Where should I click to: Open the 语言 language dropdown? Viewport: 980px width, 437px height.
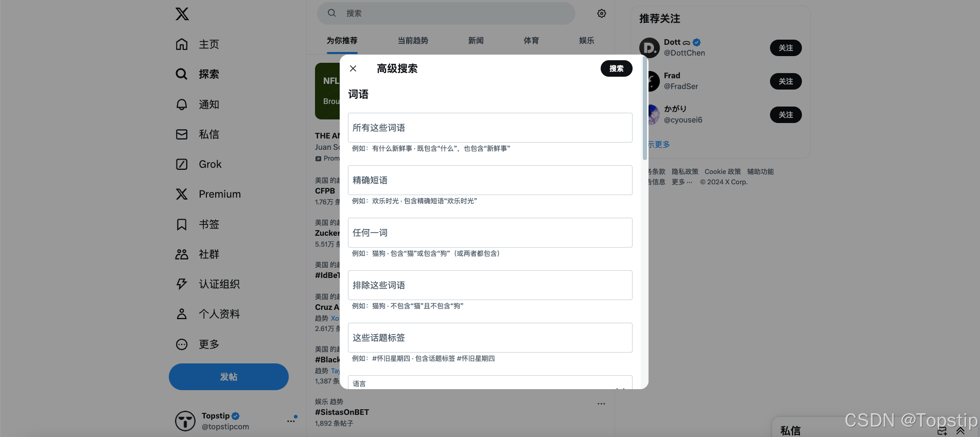(x=490, y=382)
